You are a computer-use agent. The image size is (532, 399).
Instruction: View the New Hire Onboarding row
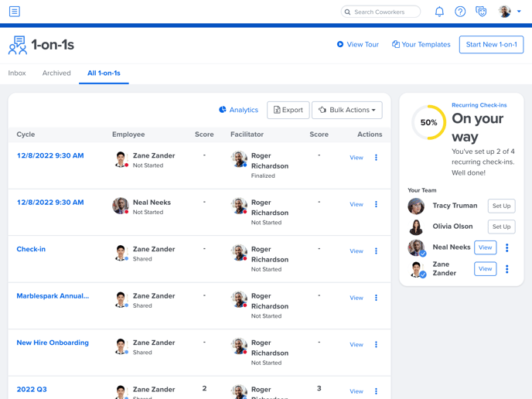pyautogui.click(x=356, y=345)
